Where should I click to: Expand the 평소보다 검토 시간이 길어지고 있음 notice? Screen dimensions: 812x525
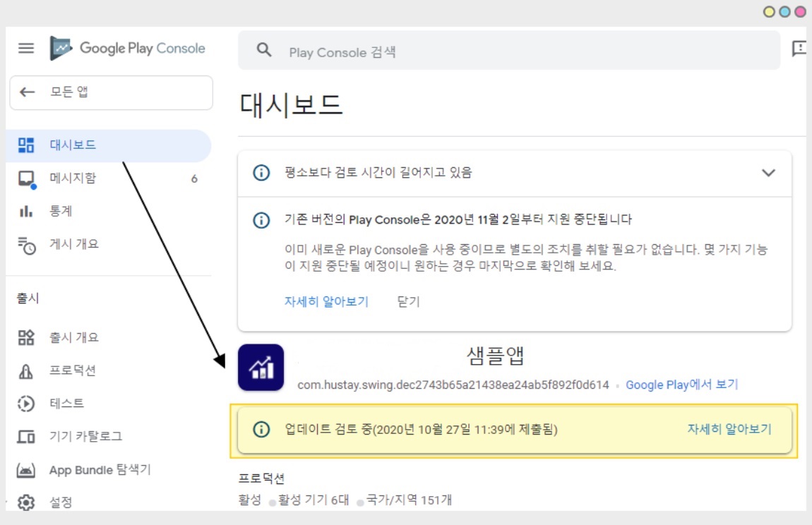coord(768,172)
